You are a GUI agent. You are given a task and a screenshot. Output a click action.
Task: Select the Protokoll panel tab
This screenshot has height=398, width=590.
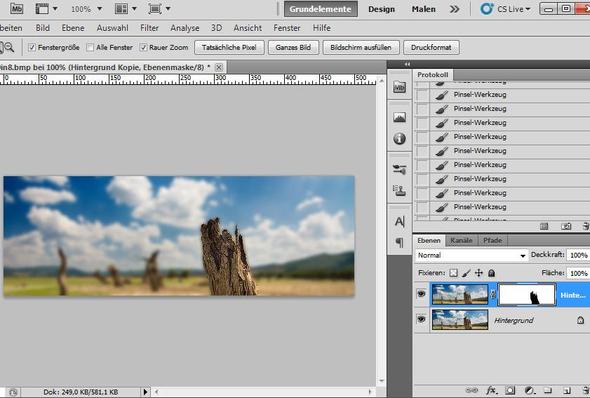click(433, 74)
